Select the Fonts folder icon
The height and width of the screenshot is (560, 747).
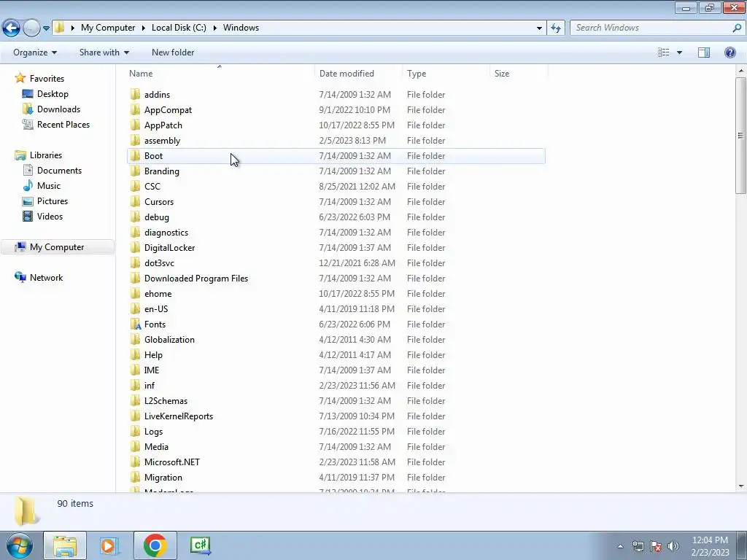click(x=135, y=324)
